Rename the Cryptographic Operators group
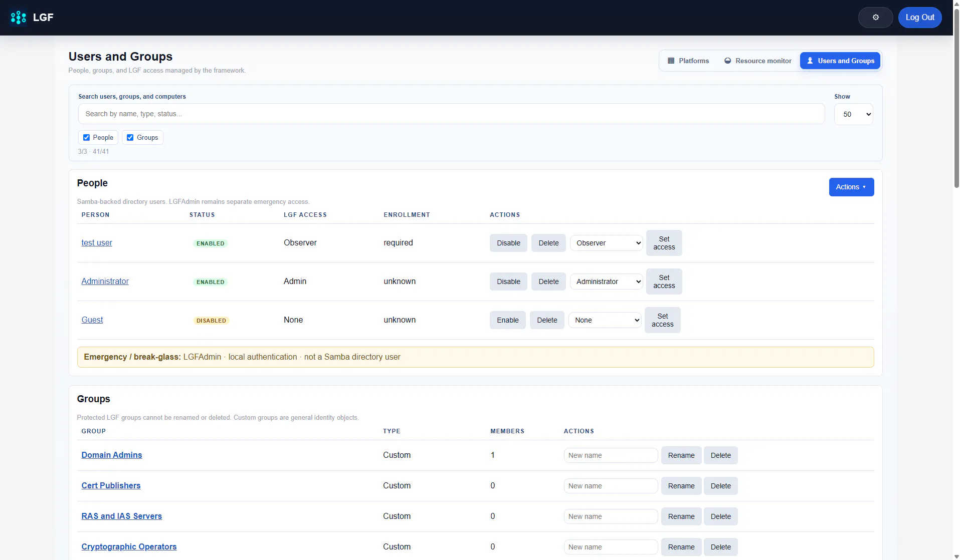The image size is (960, 560). (x=681, y=547)
